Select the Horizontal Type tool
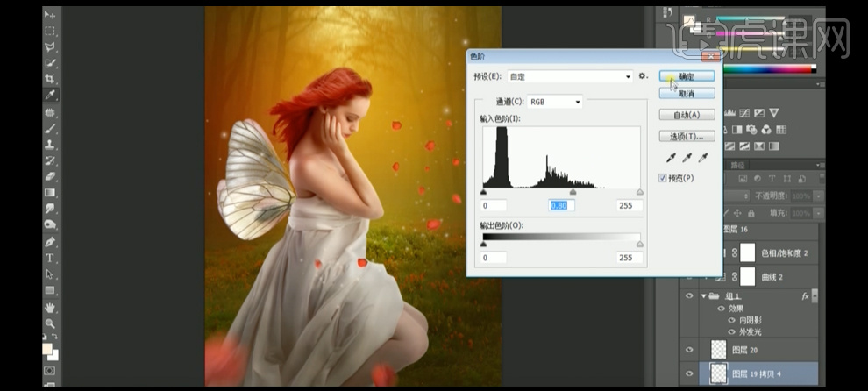 (x=50, y=258)
